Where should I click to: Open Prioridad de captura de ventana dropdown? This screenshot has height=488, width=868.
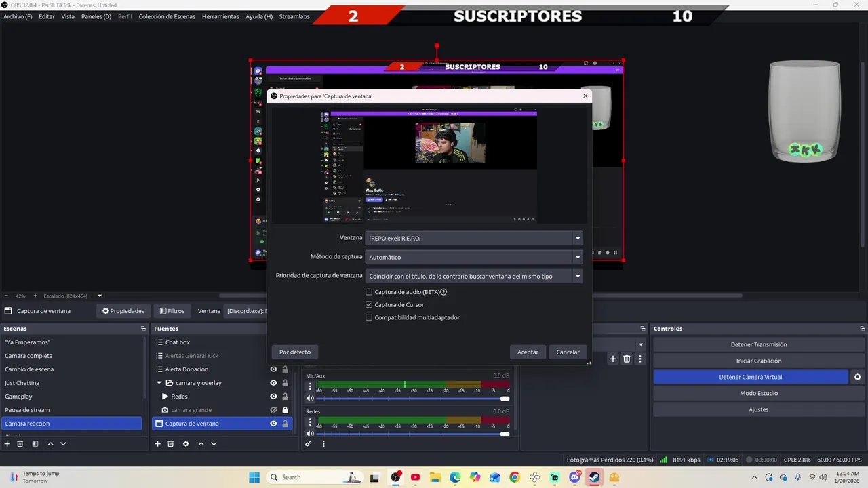(473, 276)
